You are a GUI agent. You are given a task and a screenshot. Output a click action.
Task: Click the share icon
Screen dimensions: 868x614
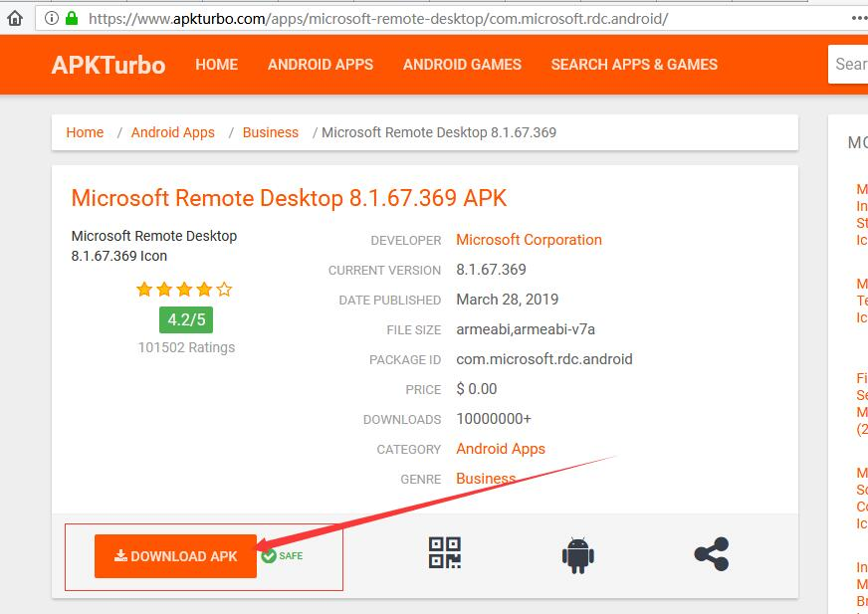coord(712,553)
